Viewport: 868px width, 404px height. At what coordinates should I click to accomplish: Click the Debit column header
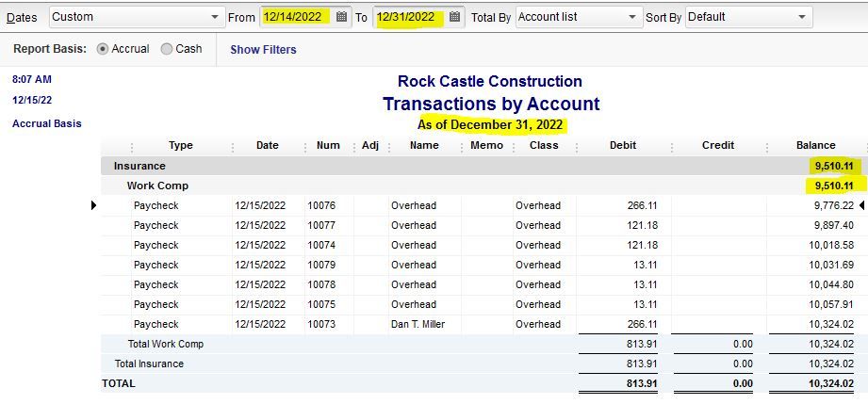623,146
